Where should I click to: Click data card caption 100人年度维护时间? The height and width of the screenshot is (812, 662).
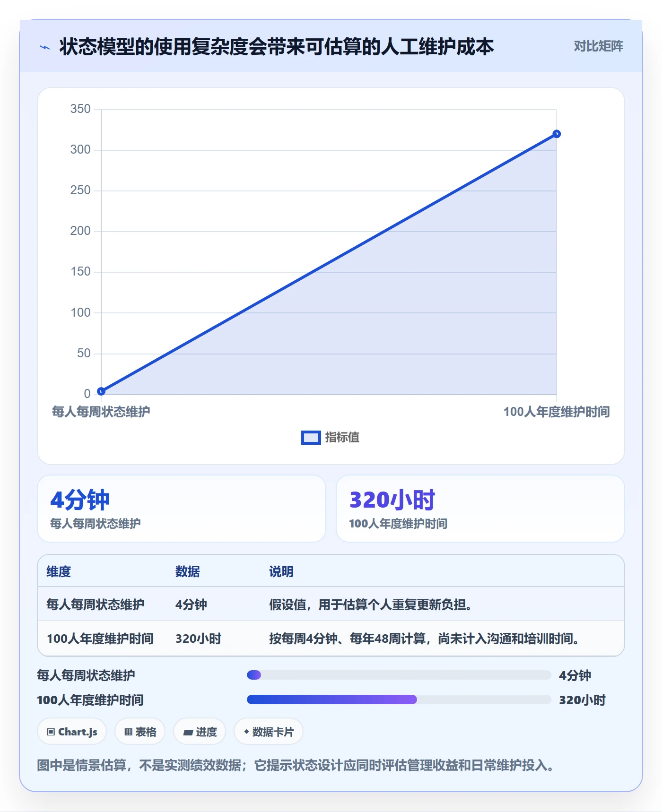click(398, 524)
